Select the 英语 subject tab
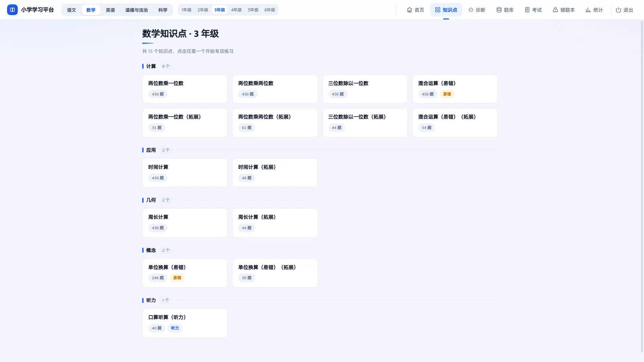 click(x=110, y=10)
